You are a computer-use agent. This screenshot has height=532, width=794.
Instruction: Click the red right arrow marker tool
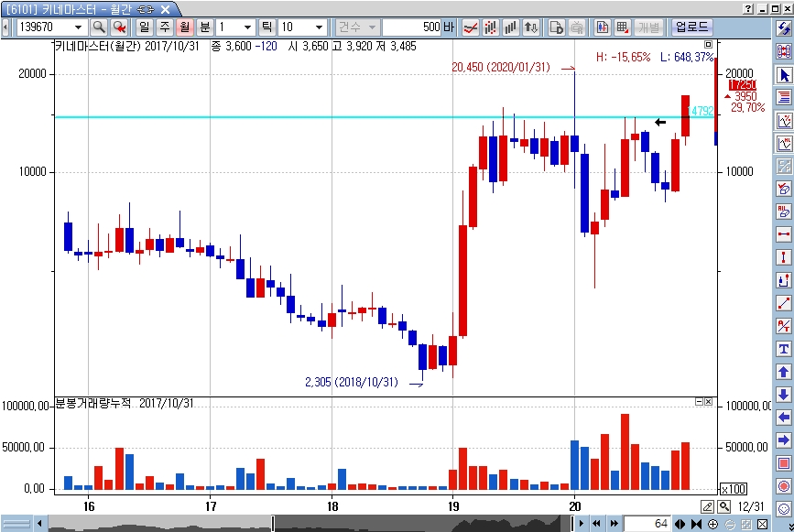click(x=784, y=440)
